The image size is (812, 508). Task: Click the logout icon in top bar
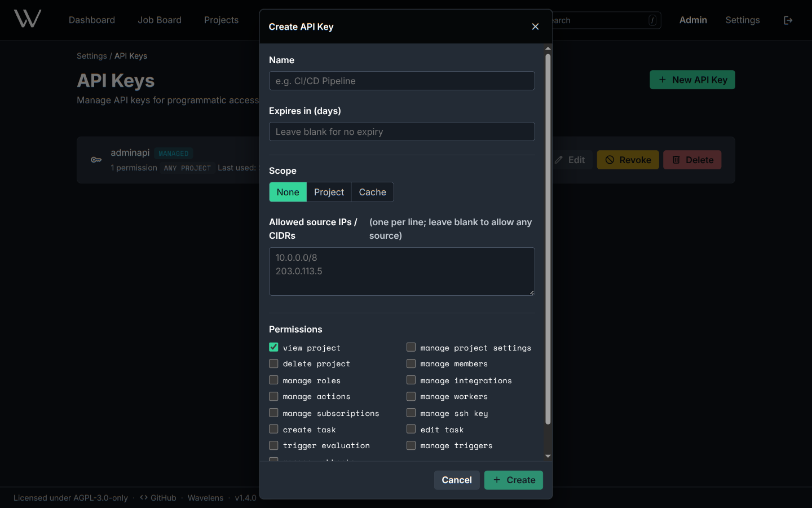coord(788,20)
